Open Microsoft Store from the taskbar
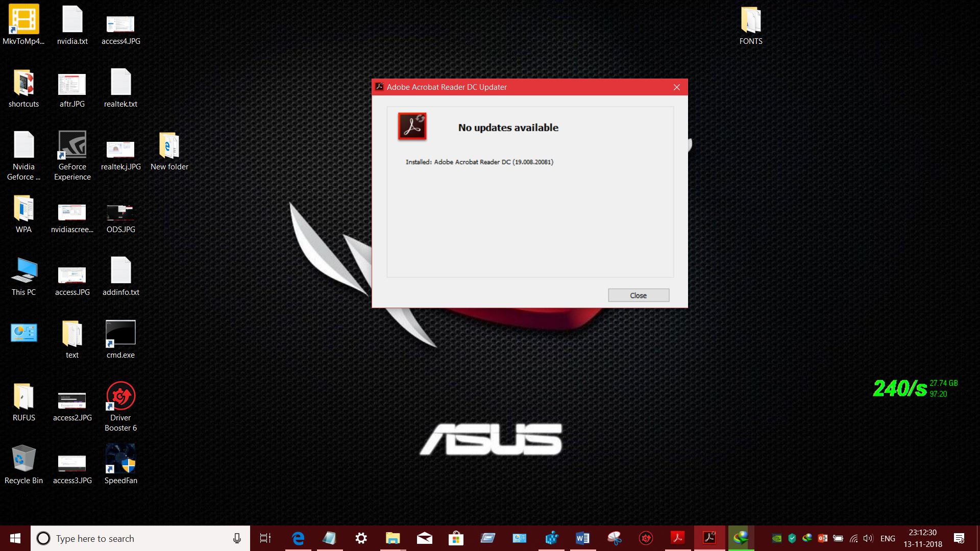 pyautogui.click(x=456, y=538)
